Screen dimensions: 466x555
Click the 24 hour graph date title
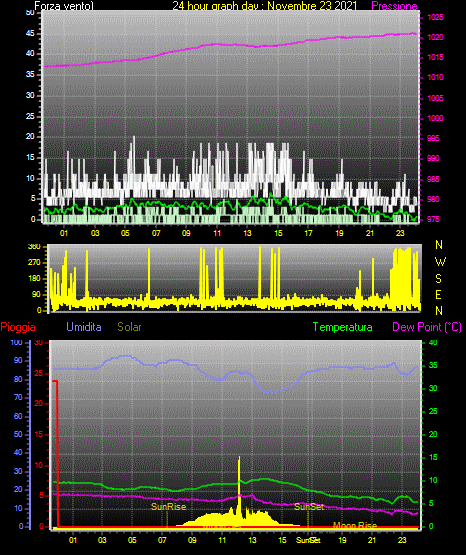[264, 6]
